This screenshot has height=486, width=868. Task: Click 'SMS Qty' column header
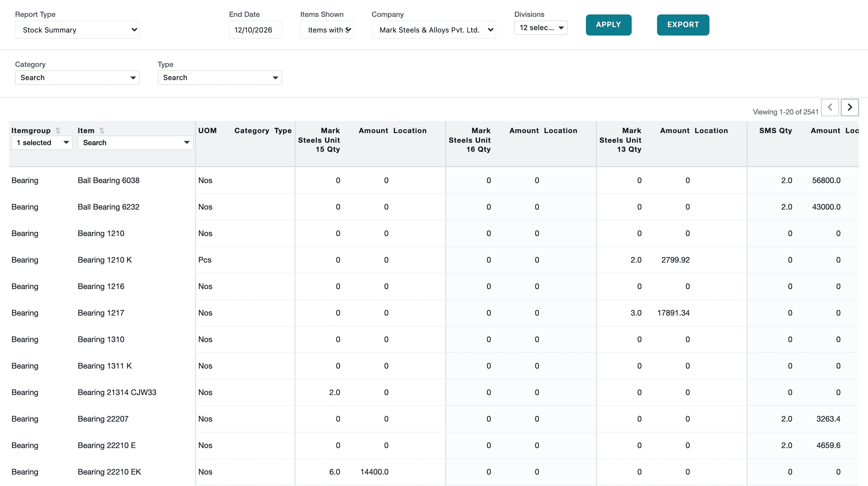pos(775,131)
